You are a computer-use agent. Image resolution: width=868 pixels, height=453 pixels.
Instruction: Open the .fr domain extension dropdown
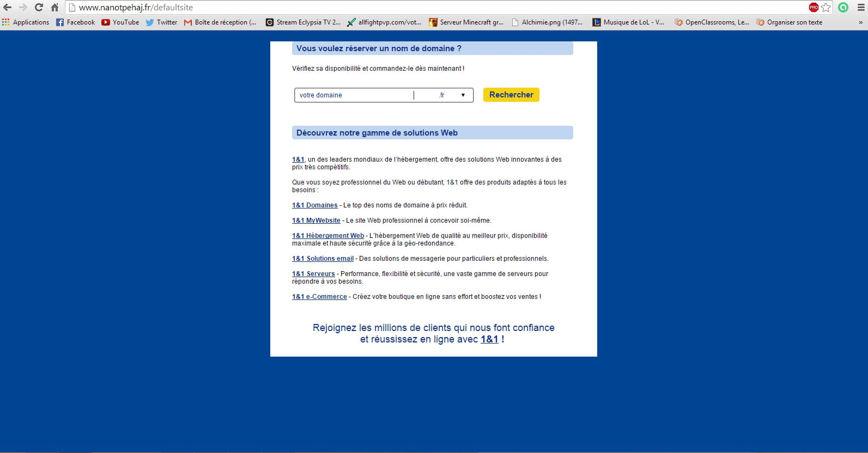(453, 95)
